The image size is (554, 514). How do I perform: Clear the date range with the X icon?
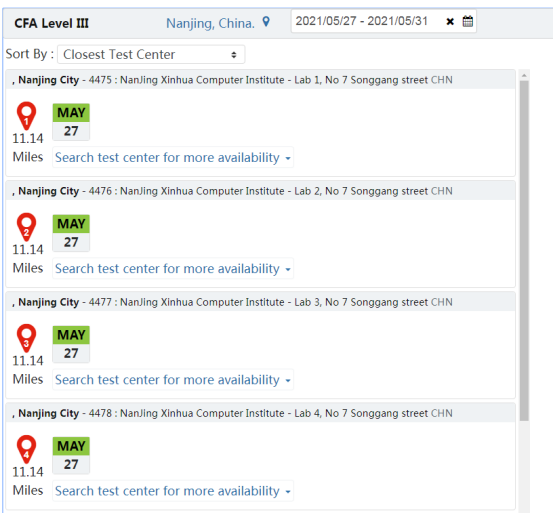tap(450, 22)
